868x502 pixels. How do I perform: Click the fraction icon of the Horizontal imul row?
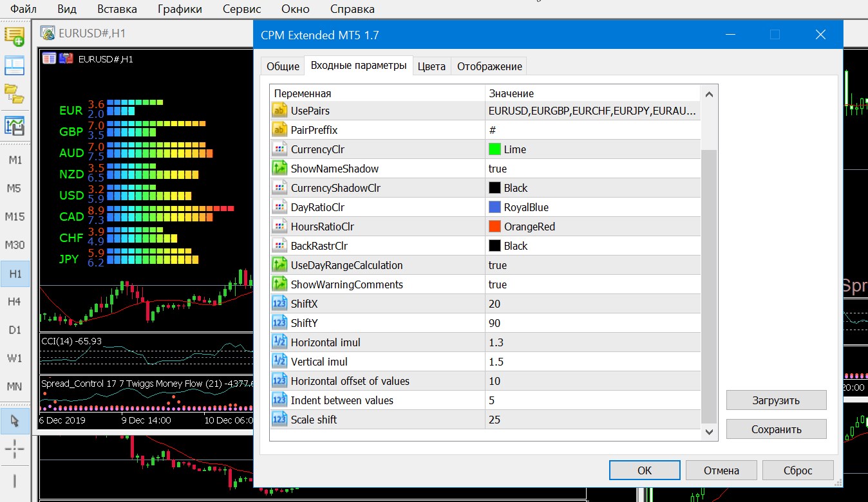tap(279, 342)
